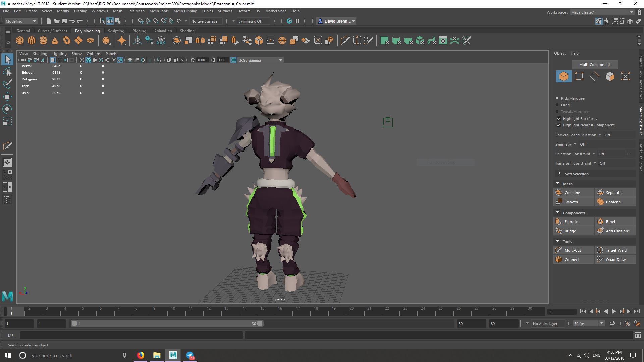Toggle auto keyframe button near timeline
This screenshot has height=362, width=644.
(627, 324)
